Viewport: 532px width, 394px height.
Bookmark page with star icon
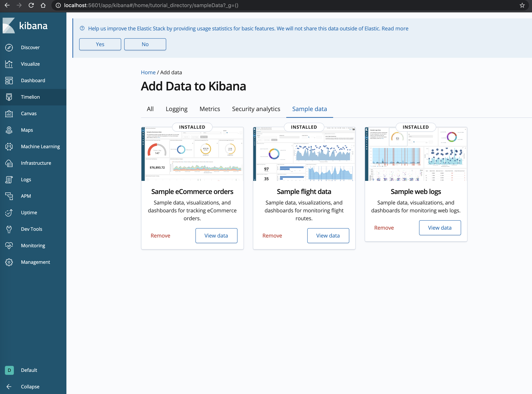522,5
